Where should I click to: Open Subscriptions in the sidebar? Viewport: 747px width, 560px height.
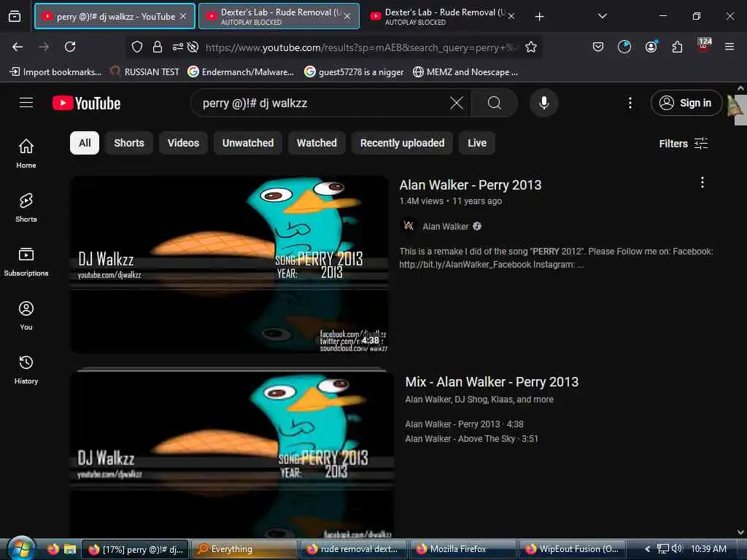[26, 262]
